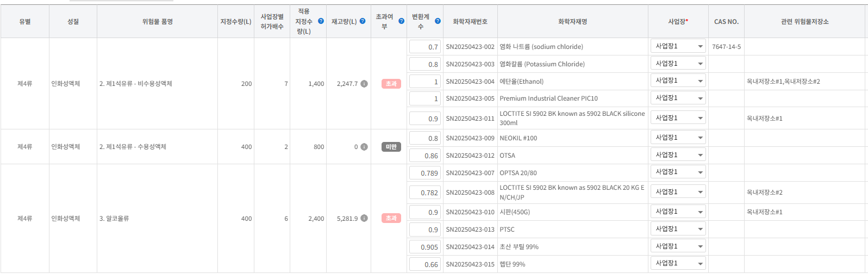Click 초과 badge in 알코올류 row
Screen dimensions: 868x279
391,218
